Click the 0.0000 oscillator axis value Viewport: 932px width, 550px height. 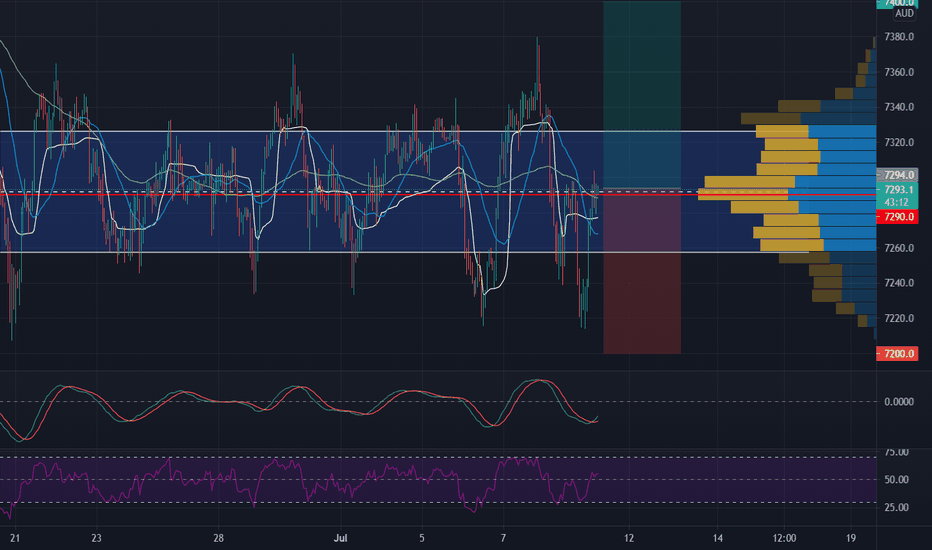(899, 402)
